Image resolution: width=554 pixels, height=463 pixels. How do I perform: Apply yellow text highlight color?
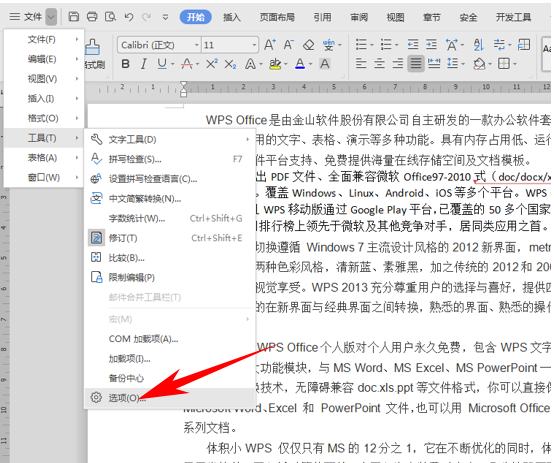pyautogui.click(x=275, y=64)
